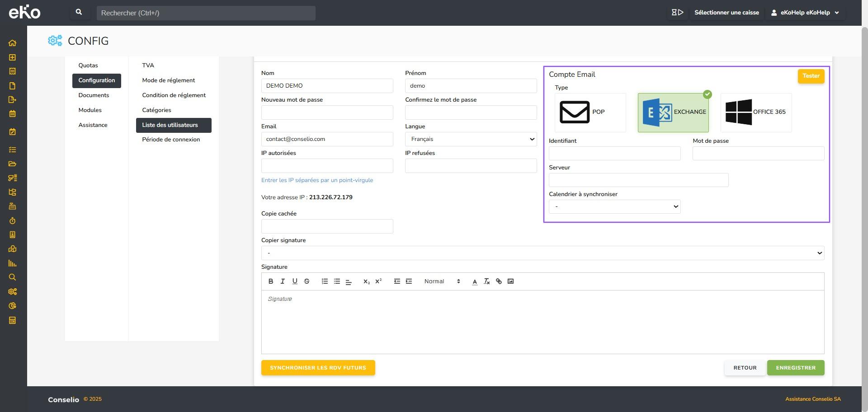
Task: Choose OFFICE 365 account type
Action: [756, 112]
